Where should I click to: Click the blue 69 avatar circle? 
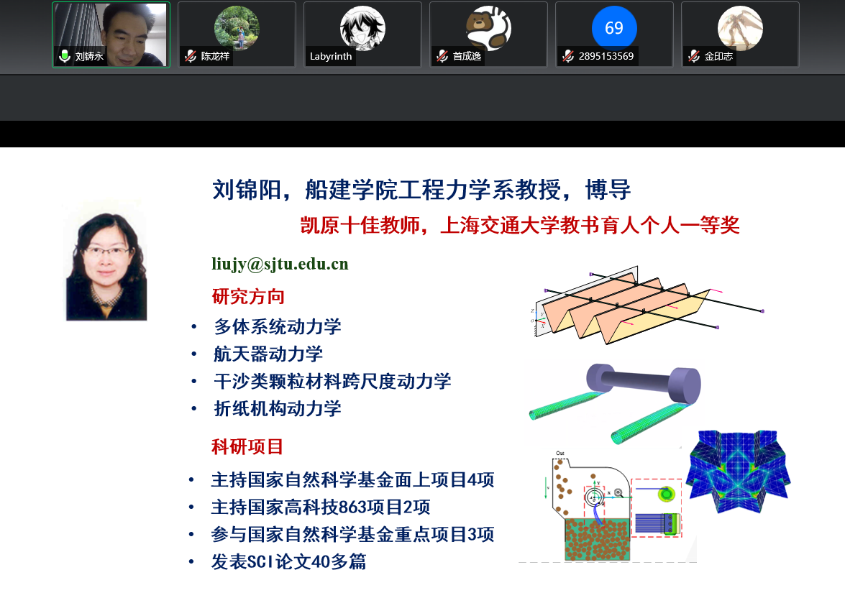click(x=613, y=27)
